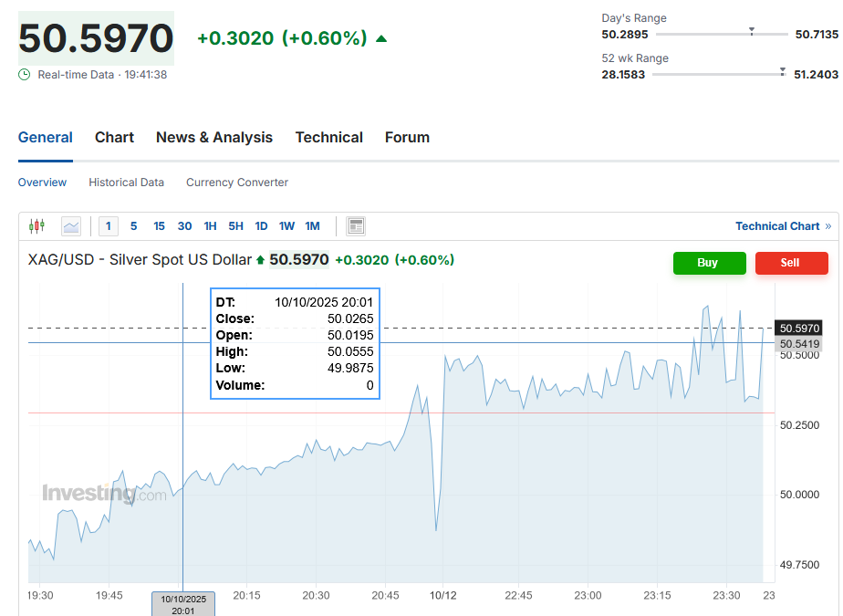
Task: Click the 50.0000 label on price axis
Action: 799,495
